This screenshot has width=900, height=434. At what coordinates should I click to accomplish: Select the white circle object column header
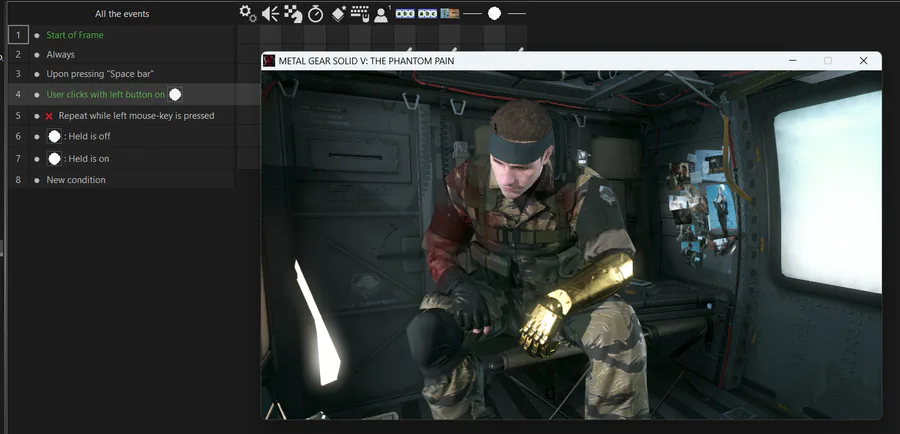(494, 13)
